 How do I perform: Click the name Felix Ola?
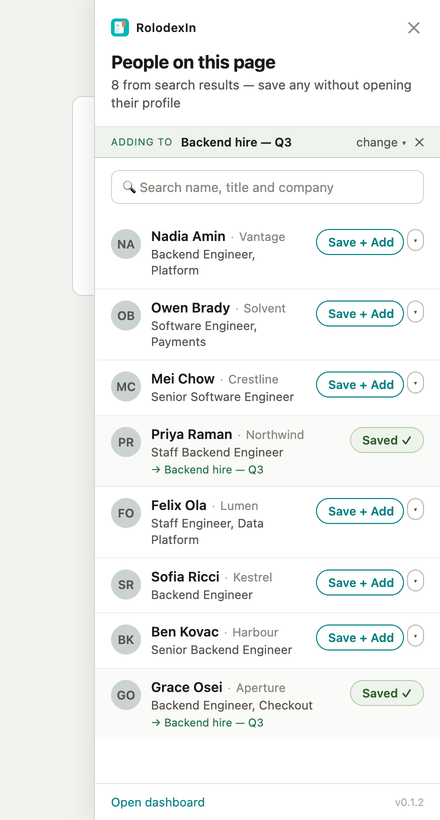coord(179,505)
